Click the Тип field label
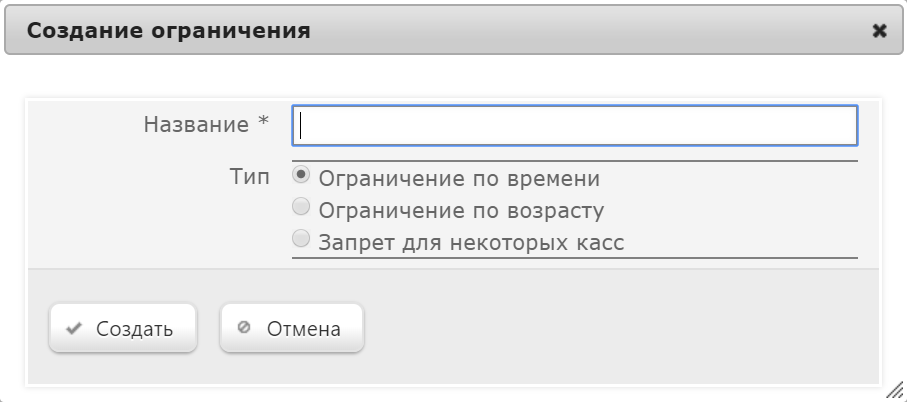Image resolution: width=907 pixels, height=402 pixels. (x=250, y=177)
